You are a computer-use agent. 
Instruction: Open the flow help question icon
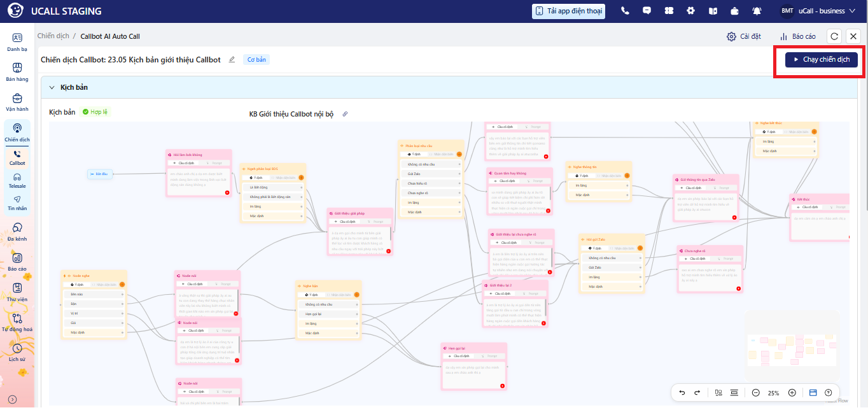click(x=829, y=393)
